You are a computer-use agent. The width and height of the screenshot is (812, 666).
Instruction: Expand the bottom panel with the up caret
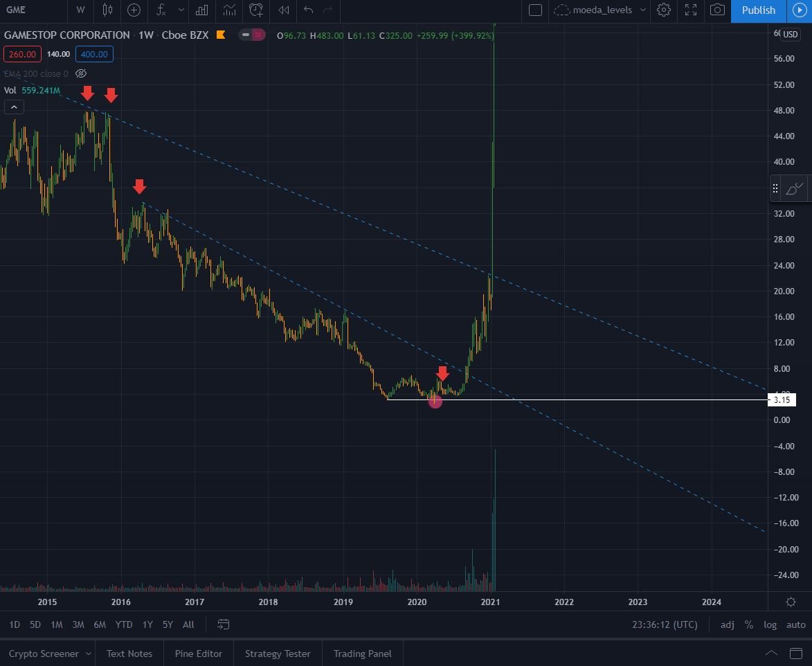pos(771,654)
